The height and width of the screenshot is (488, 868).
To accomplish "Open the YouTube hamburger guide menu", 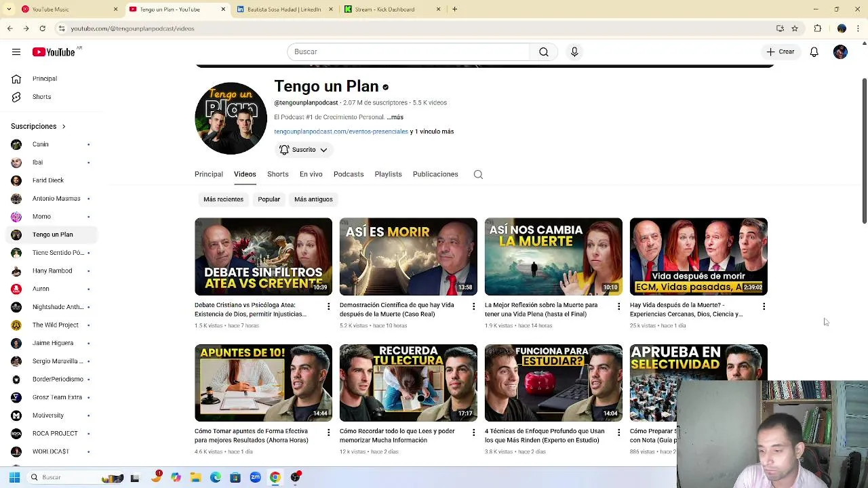I will coord(16,52).
